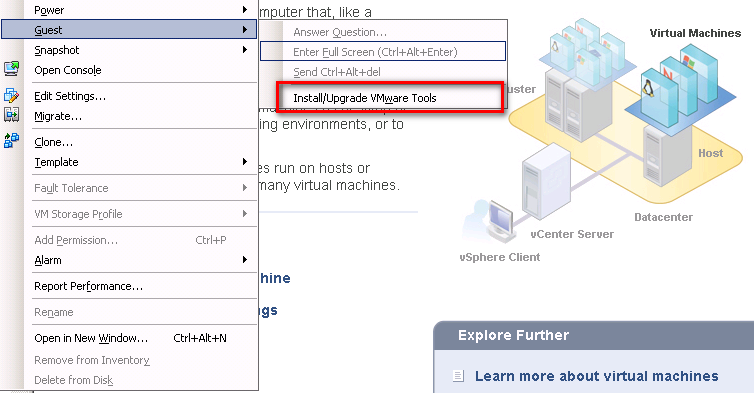
Task: Click the vCenter Server label text
Action: pyautogui.click(x=572, y=234)
